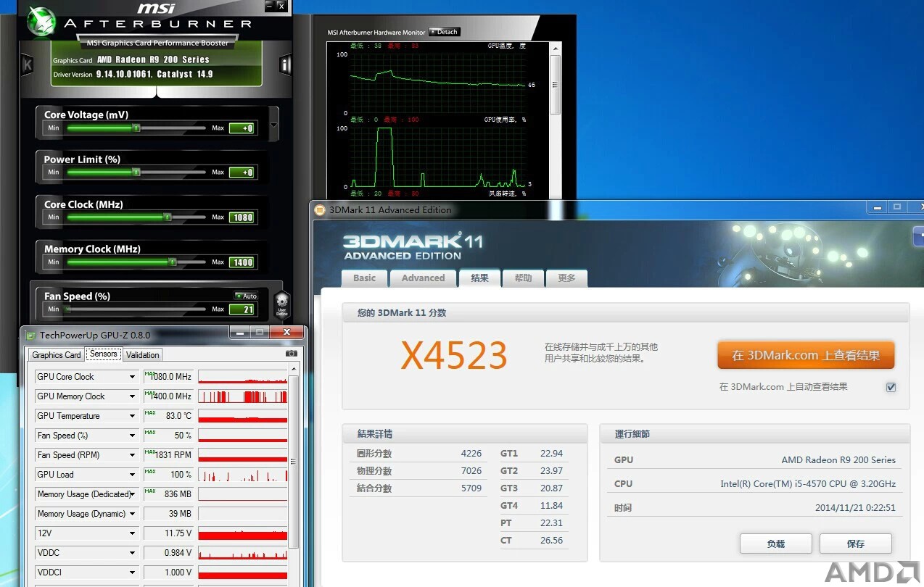Click GPU-Z title bar application icon
924x587 pixels.
coord(30,335)
